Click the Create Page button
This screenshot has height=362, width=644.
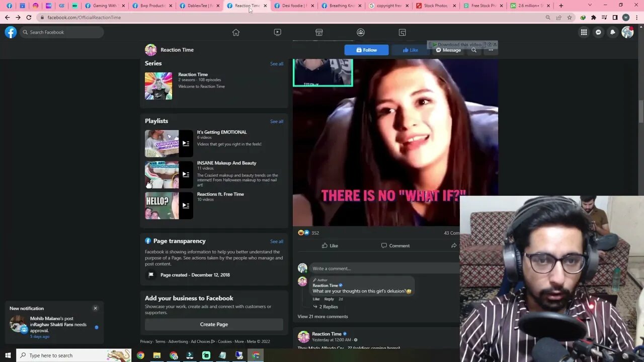214,324
